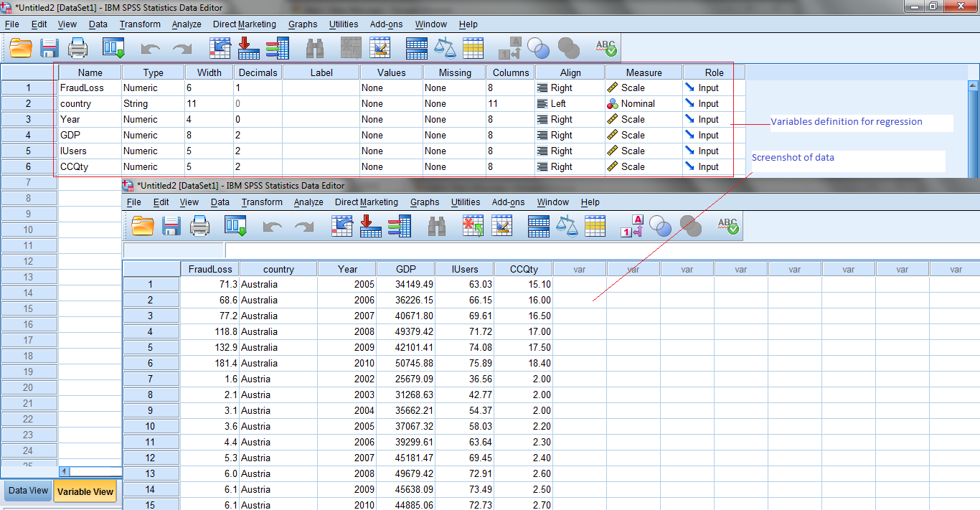Screen dimensions: 980x510
Task: Click the Weight Cases scale icon in the upper toolbar
Action: (x=445, y=48)
